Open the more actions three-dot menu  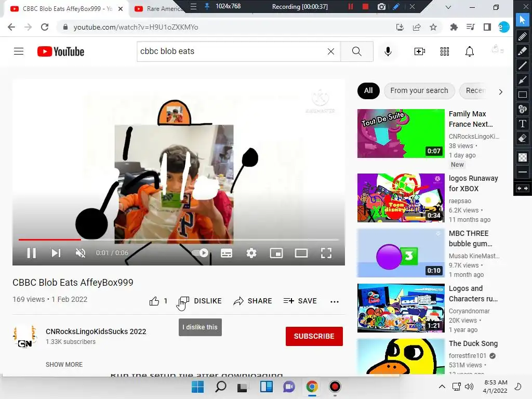point(335,301)
